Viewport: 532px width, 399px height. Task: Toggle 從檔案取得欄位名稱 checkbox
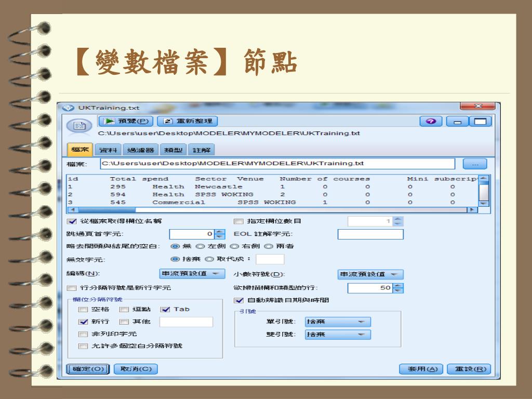coord(72,221)
